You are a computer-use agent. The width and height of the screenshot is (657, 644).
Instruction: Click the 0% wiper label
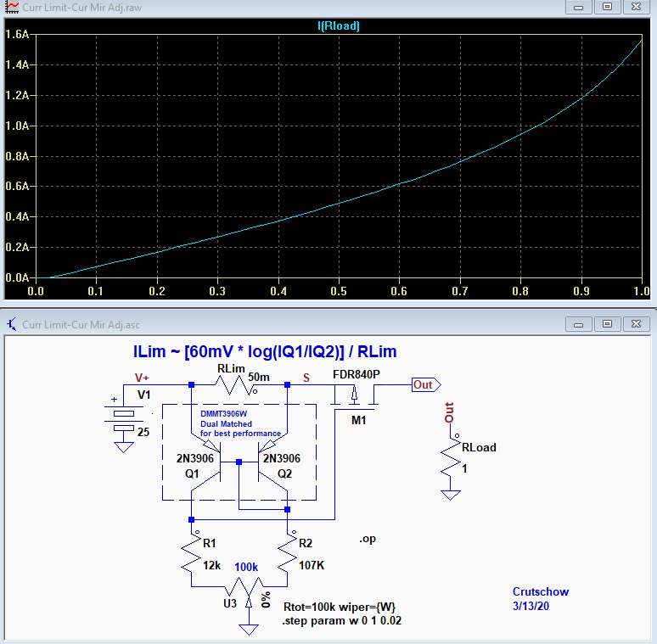(266, 600)
